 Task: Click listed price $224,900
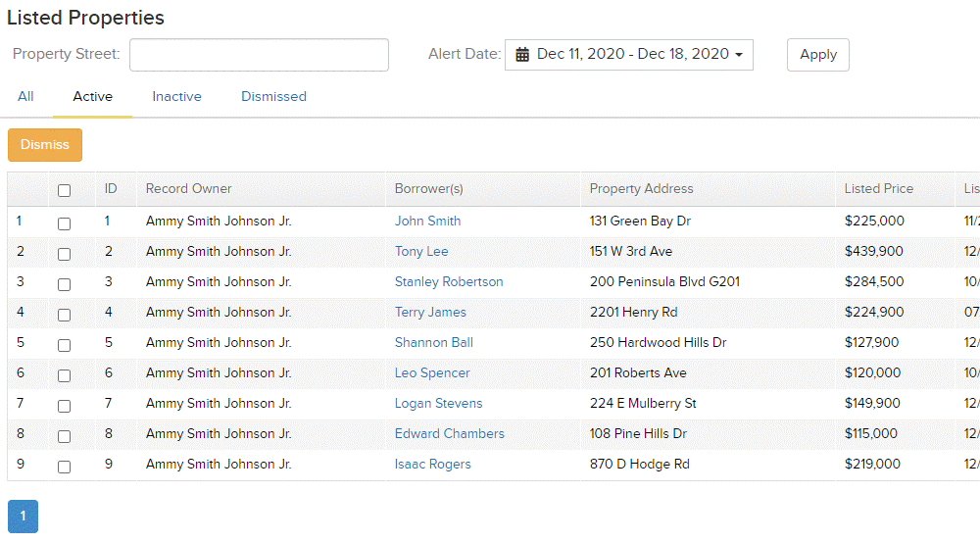[x=874, y=313]
